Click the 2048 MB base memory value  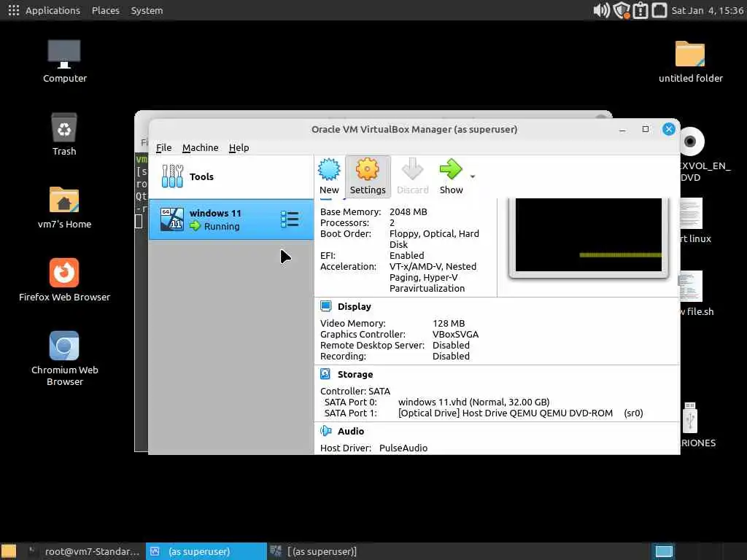click(409, 212)
